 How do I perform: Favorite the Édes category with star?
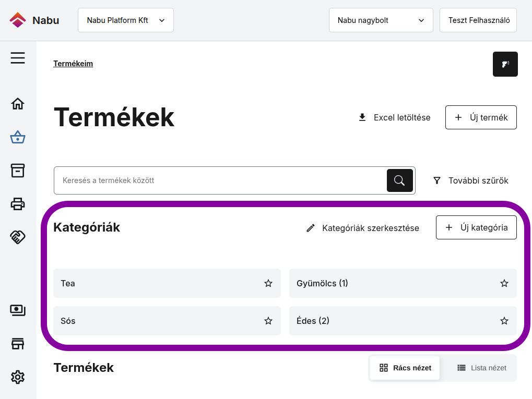tap(504, 321)
